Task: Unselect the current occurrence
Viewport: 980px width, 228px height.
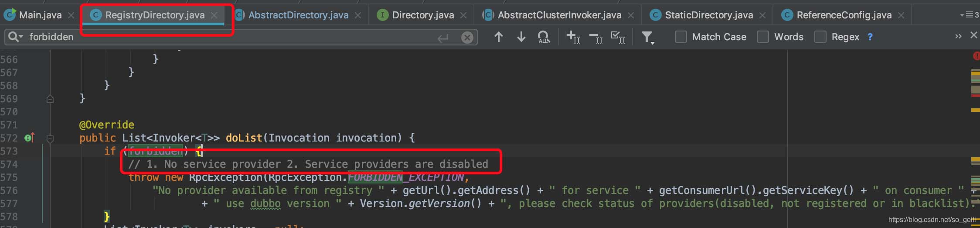Action: [x=596, y=38]
